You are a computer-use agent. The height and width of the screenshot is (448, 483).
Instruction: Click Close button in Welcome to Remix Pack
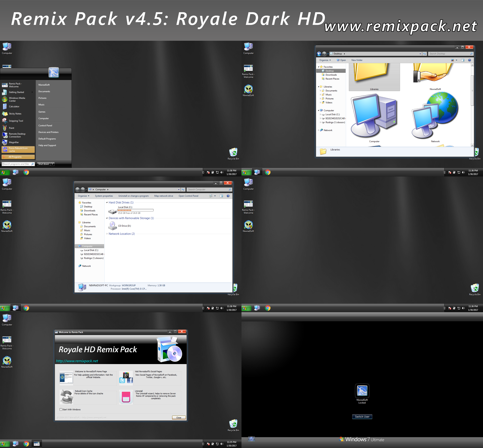[179, 417]
